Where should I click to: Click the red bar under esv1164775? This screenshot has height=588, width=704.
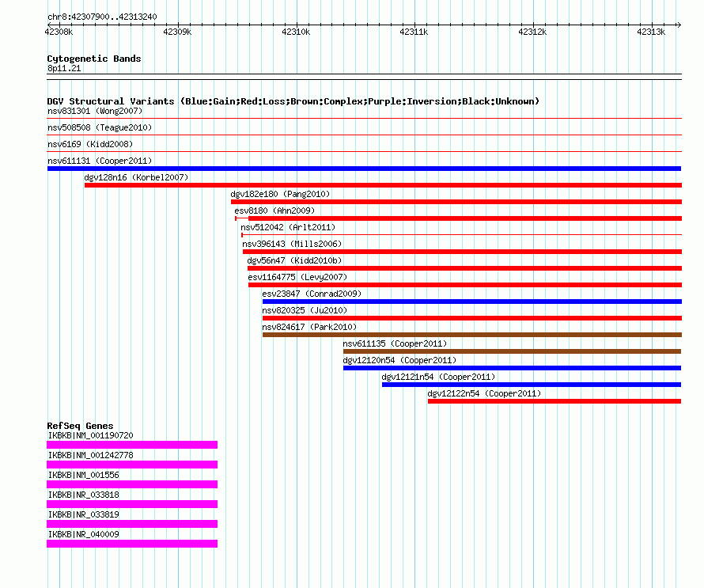465,285
